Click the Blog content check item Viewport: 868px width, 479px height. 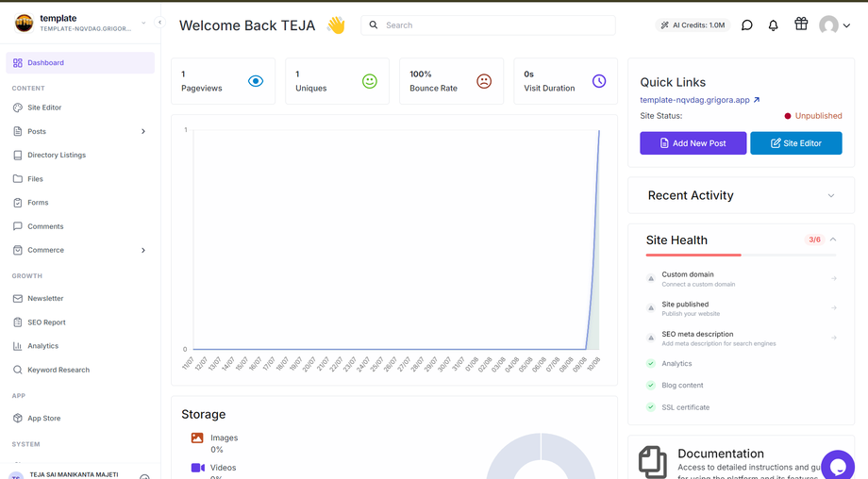[675, 385]
